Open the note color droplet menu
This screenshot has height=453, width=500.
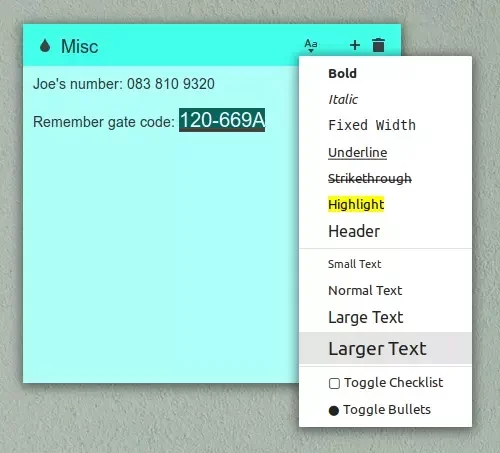[x=45, y=46]
